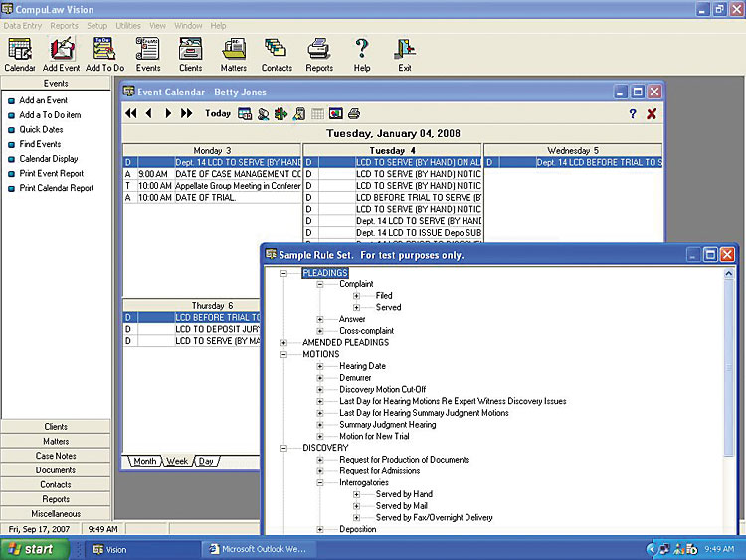Open the Data Entry menu
Viewport: 746px width, 560px height.
pos(23,26)
